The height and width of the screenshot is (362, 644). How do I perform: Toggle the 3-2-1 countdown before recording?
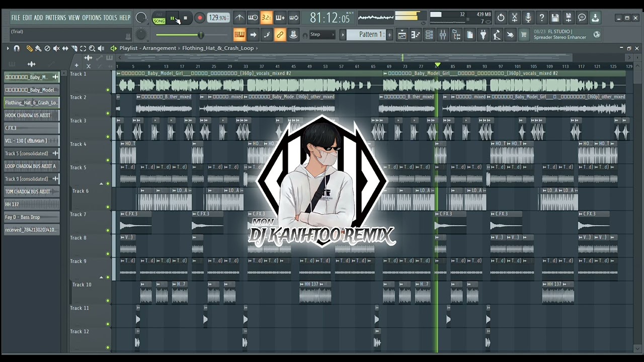tap(267, 18)
